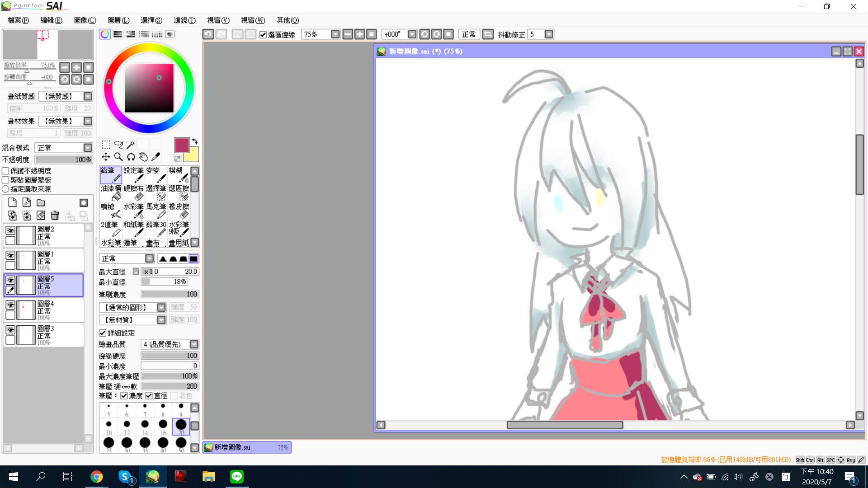The image size is (868, 488).
Task: Select the 硬擦布 hard eraser tool
Action: [x=133, y=193]
